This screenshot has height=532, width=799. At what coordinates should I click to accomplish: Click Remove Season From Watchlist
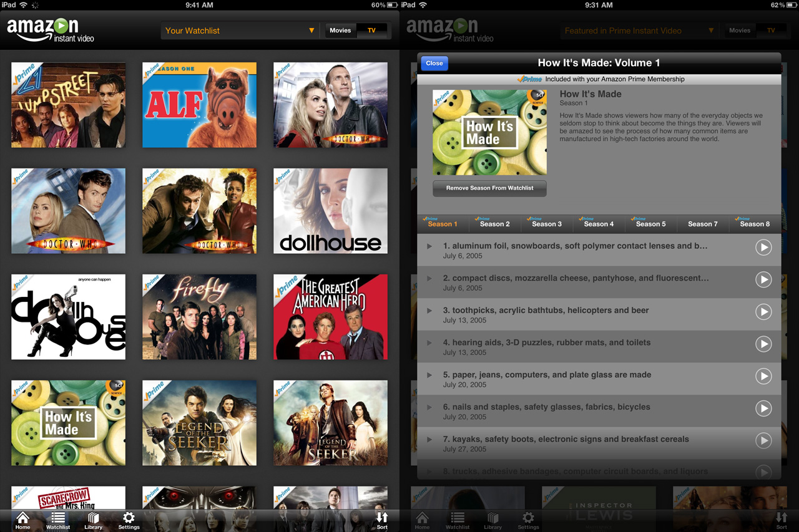coord(489,188)
